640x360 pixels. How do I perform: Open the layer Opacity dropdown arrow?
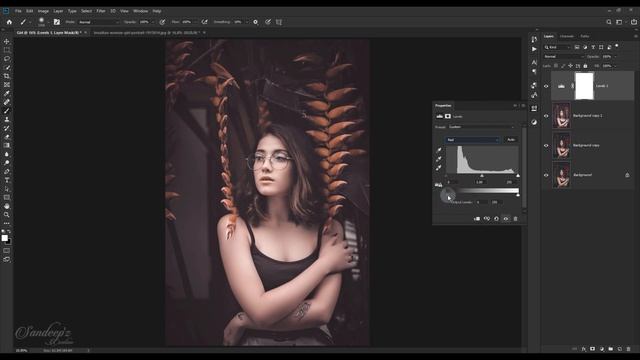pos(616,57)
